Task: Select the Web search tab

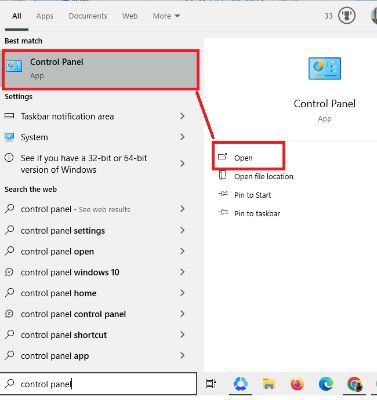Action: [x=130, y=16]
